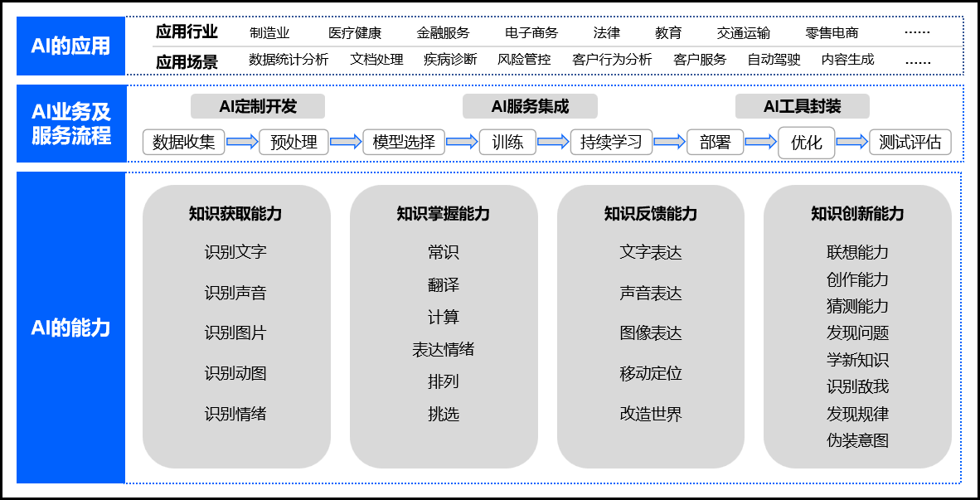Click the arrow between 数据收集 and 预处理
The height and width of the screenshot is (500, 980).
242,142
